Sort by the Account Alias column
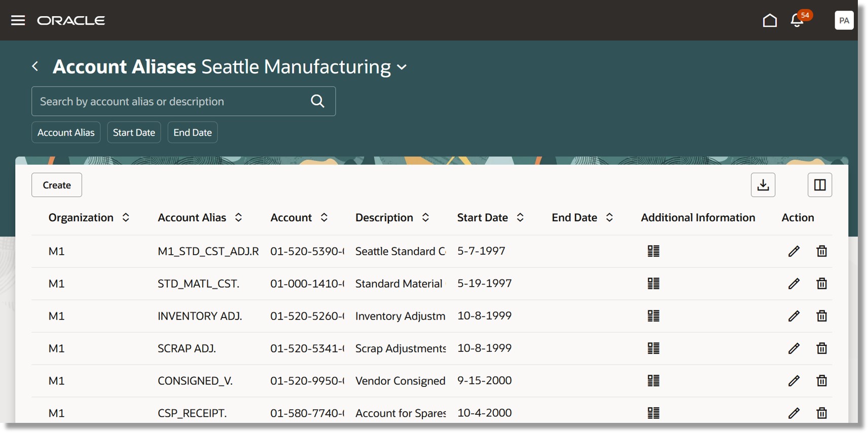The width and height of the screenshot is (868, 433). (238, 217)
